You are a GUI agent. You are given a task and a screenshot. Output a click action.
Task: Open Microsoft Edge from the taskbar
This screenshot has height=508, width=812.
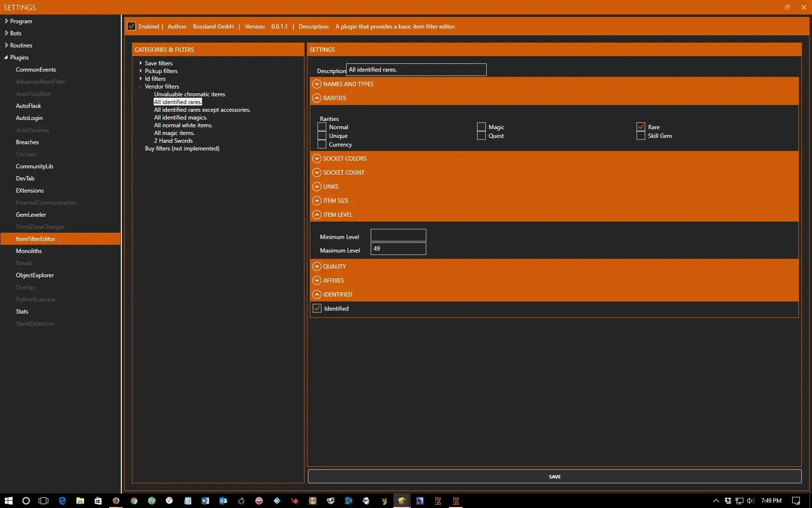62,501
